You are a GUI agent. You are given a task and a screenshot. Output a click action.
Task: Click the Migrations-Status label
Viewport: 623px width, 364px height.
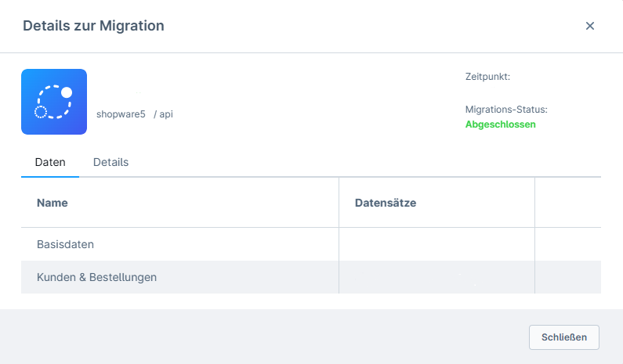[x=506, y=110]
